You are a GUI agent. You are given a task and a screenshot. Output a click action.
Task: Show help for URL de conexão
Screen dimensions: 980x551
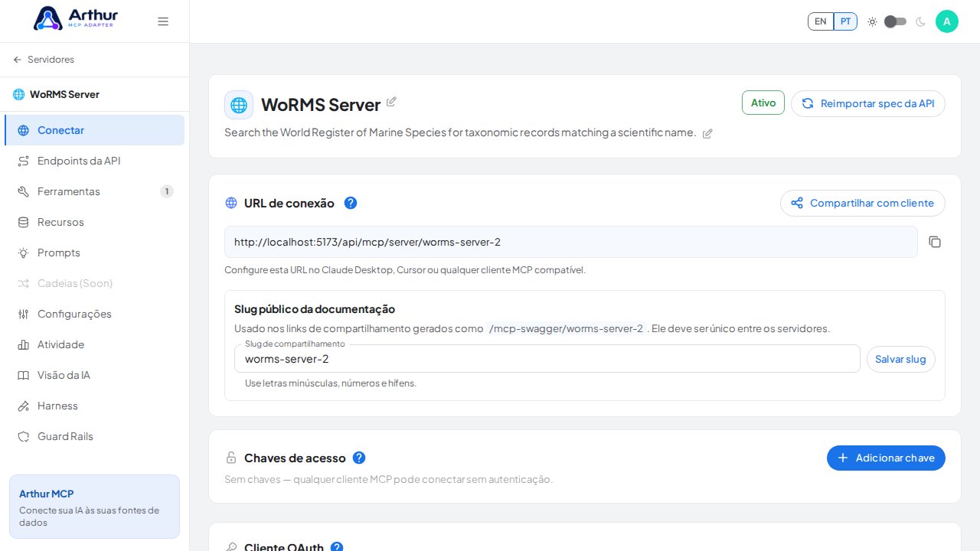pos(351,203)
